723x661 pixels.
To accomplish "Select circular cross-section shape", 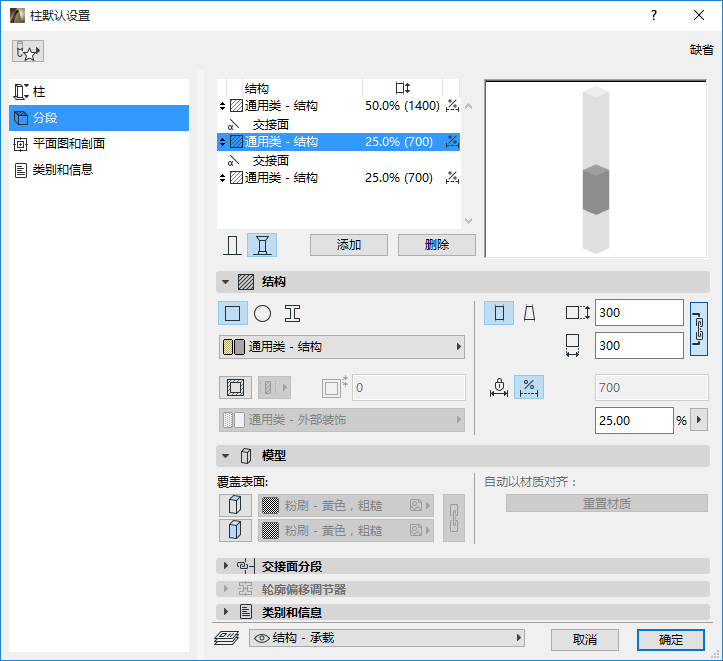I will tap(262, 314).
